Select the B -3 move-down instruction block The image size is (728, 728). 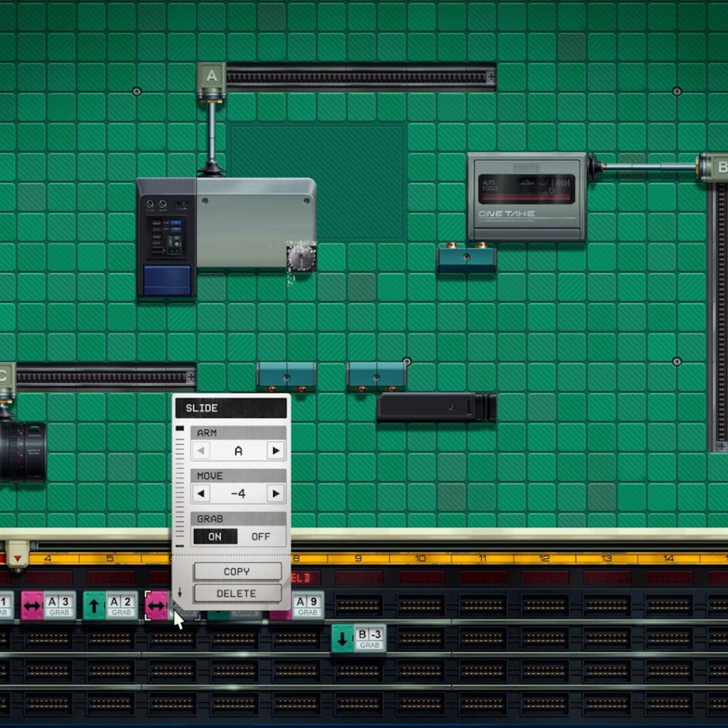pyautogui.click(x=358, y=638)
